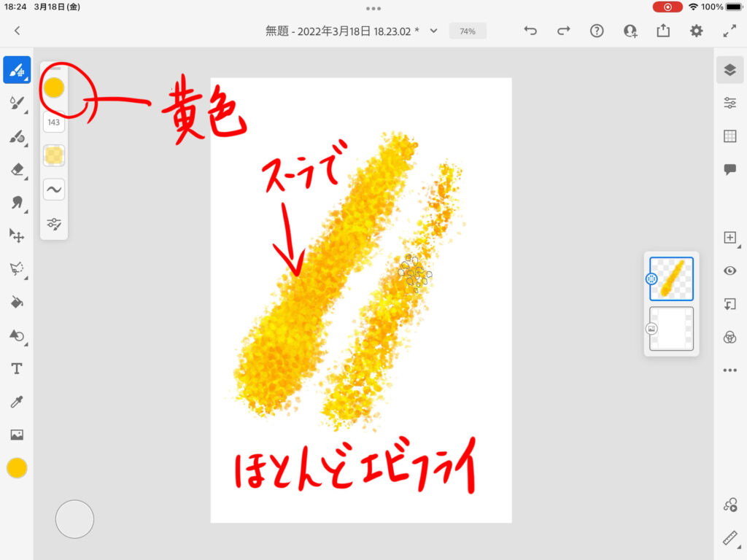Image resolution: width=747 pixels, height=560 pixels.
Task: Add a new layer
Action: [729, 238]
